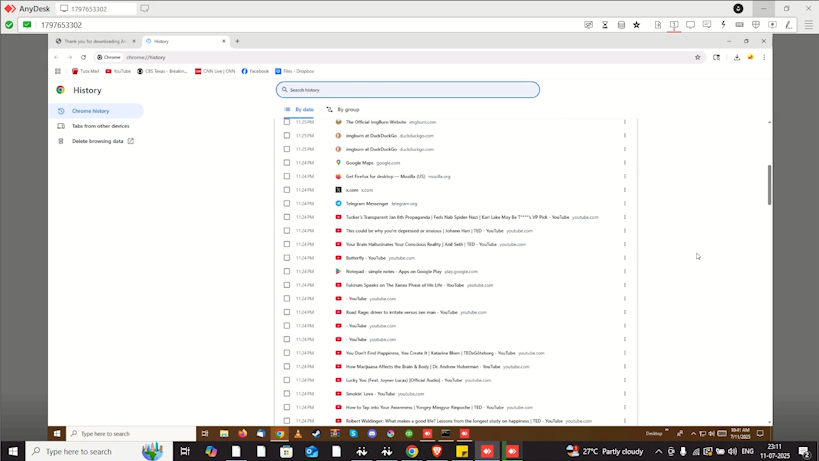
Task: Switch to Thank you for downloading browser tab
Action: pos(96,41)
